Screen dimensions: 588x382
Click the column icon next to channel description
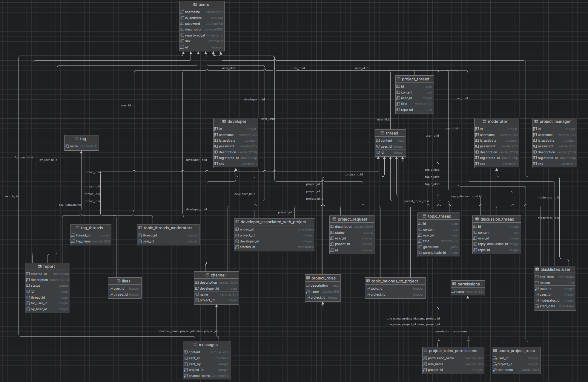197,283
